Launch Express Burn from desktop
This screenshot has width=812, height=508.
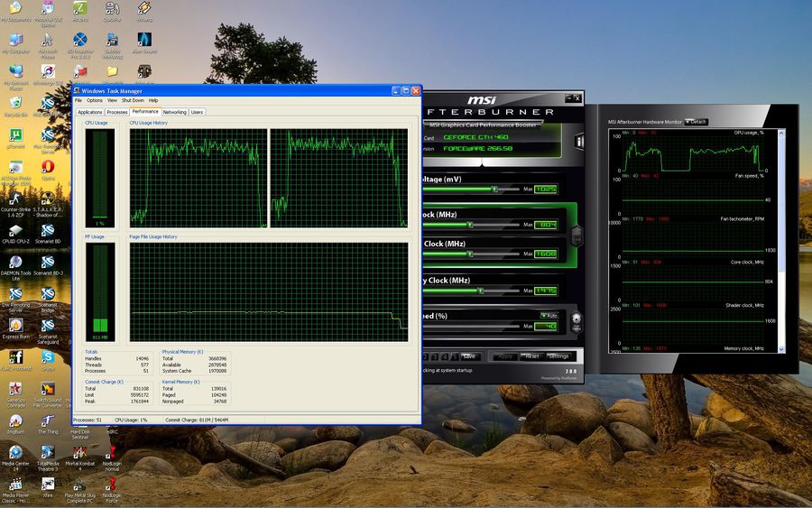(x=16, y=328)
